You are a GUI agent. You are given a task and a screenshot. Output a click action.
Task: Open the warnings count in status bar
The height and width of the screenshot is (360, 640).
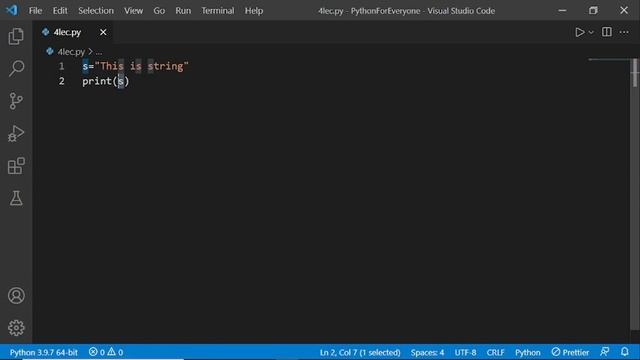click(115, 352)
